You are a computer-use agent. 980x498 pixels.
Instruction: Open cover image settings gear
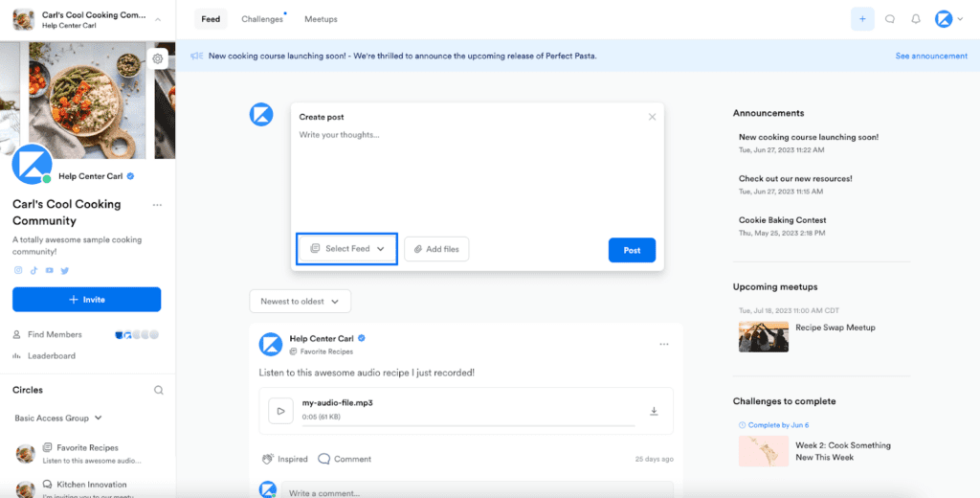[159, 59]
